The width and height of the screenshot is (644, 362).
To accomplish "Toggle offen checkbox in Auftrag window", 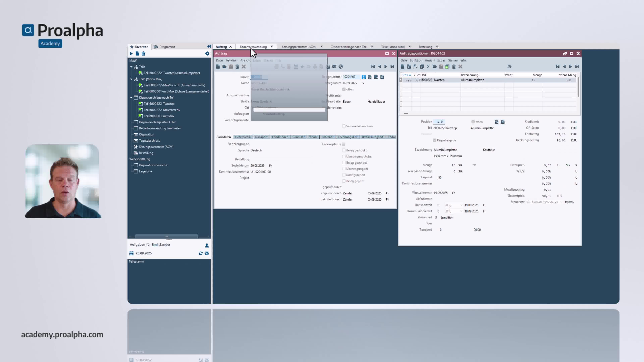I will tap(344, 89).
